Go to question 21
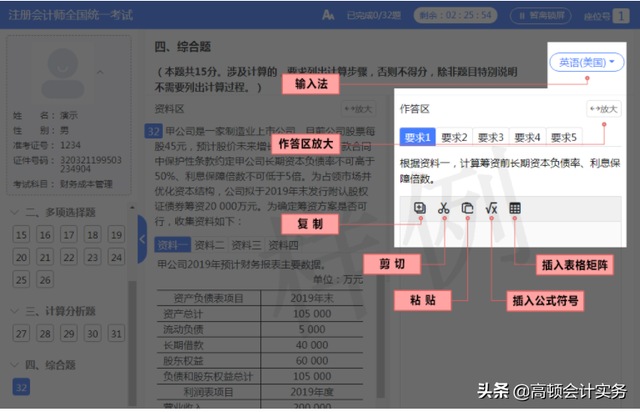This screenshot has width=640, height=412. coord(45,257)
